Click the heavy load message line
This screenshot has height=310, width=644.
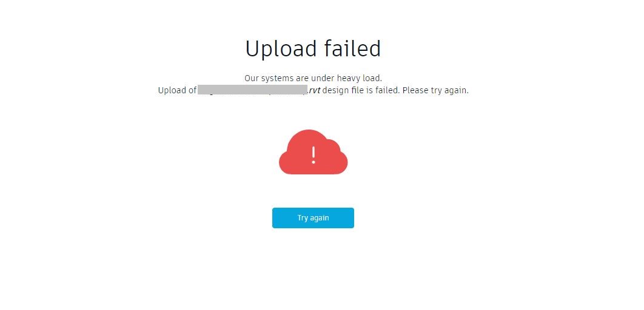[313, 78]
